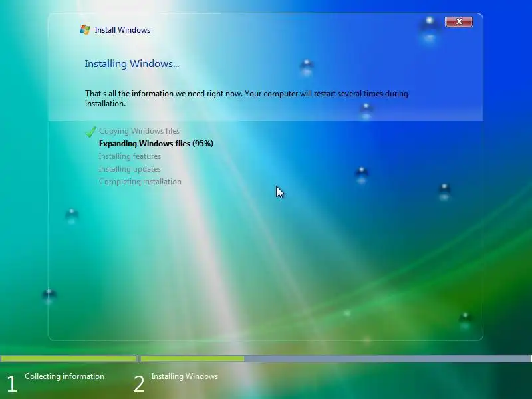
Task: Click 'Copying Windows files' step
Action: tap(139, 131)
